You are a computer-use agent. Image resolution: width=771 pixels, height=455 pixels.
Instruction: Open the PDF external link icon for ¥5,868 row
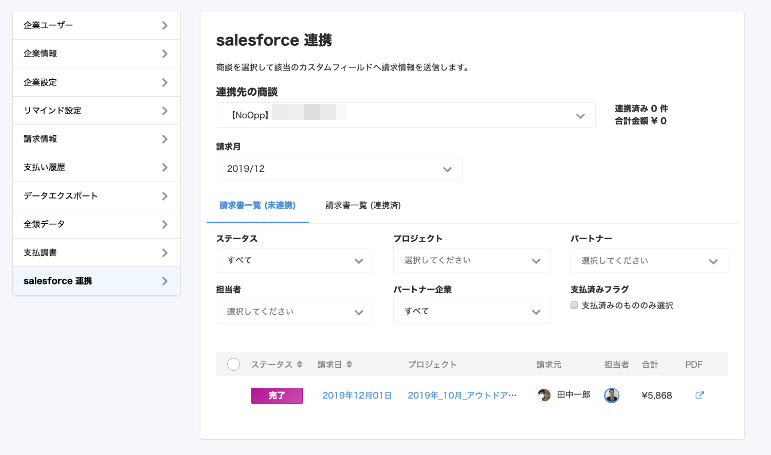pos(699,395)
